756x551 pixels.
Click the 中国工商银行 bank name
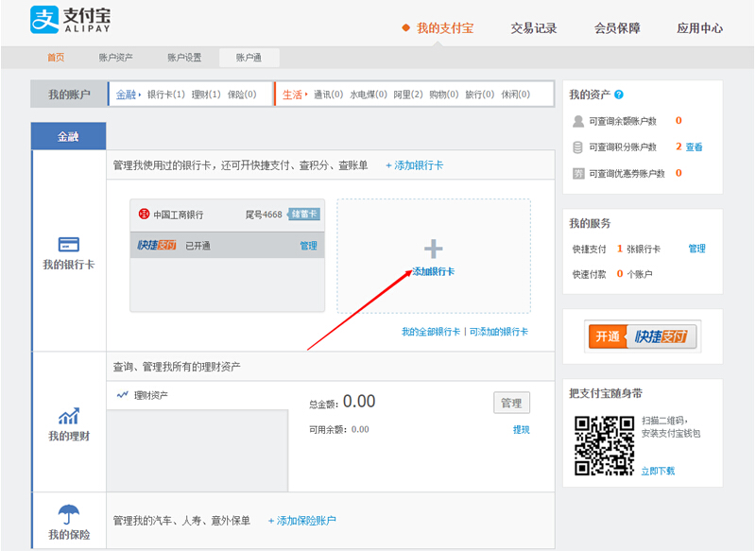(x=179, y=215)
